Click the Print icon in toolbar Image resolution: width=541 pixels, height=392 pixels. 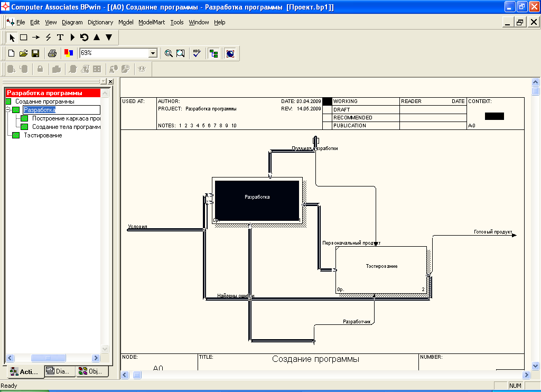click(52, 53)
